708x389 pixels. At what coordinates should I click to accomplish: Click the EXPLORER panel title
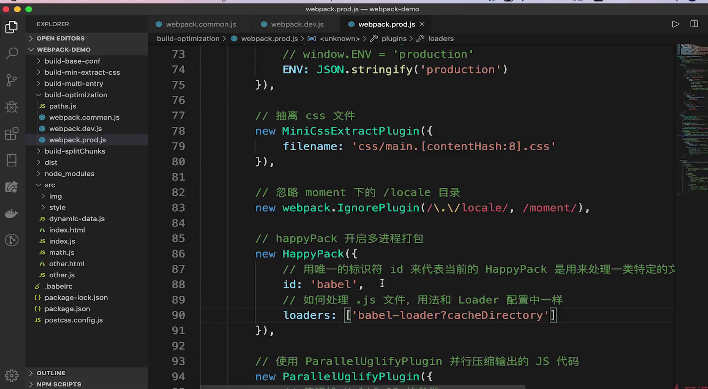(53, 24)
